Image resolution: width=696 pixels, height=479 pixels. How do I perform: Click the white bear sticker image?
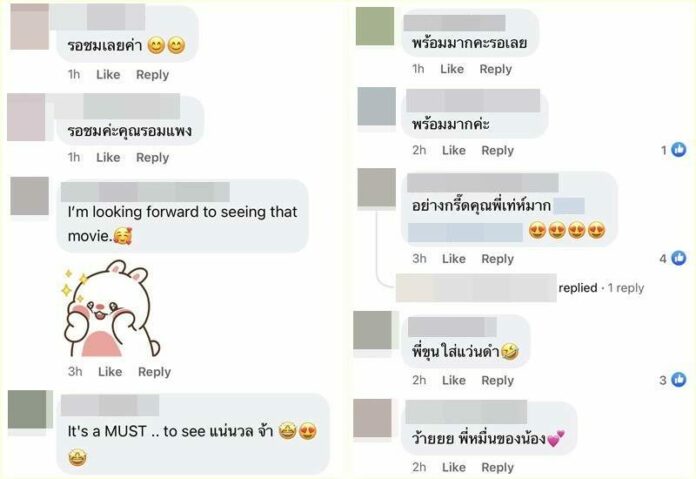111,308
